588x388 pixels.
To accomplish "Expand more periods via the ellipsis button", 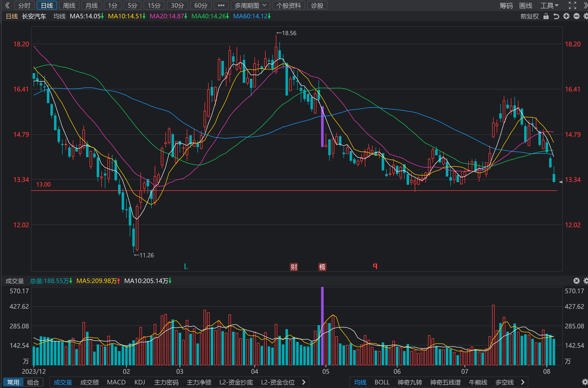I will pos(221,5).
